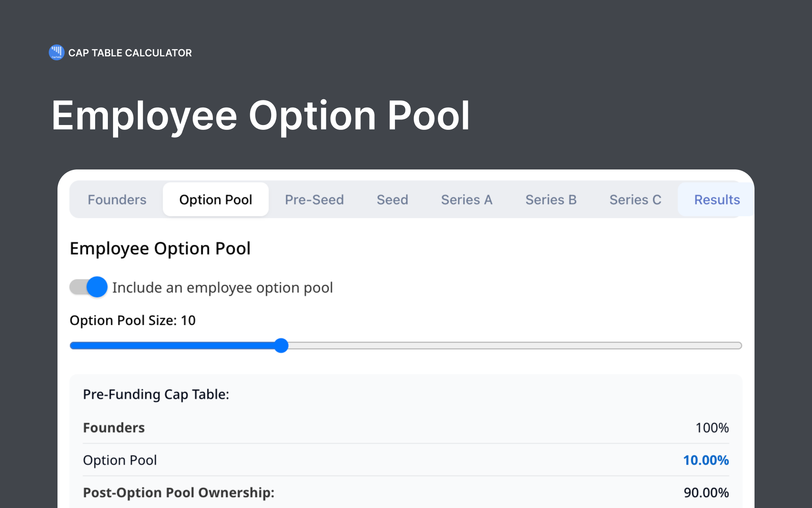
Task: Click the CapTable app logo icon
Action: coord(56,52)
